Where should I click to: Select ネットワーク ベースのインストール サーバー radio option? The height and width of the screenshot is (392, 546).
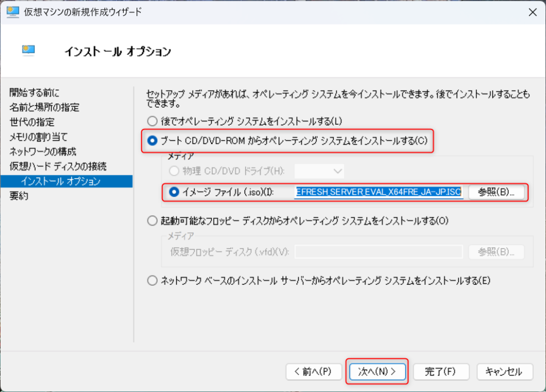(152, 281)
